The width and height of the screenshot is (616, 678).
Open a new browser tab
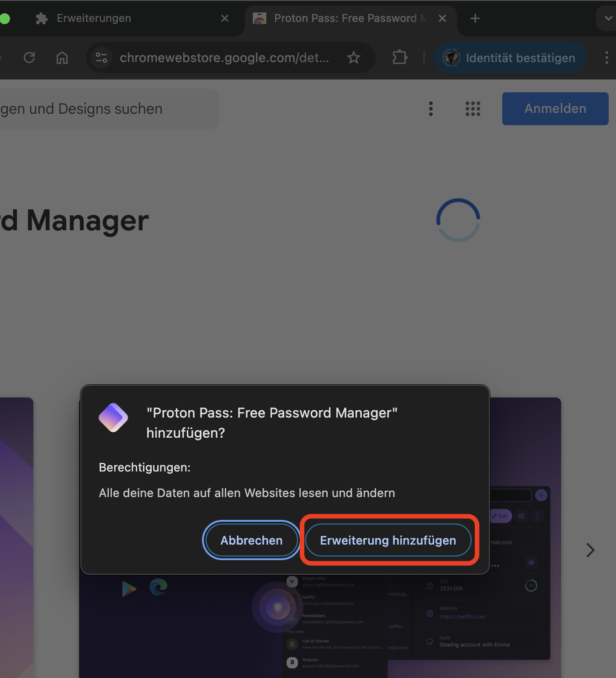pos(475,18)
